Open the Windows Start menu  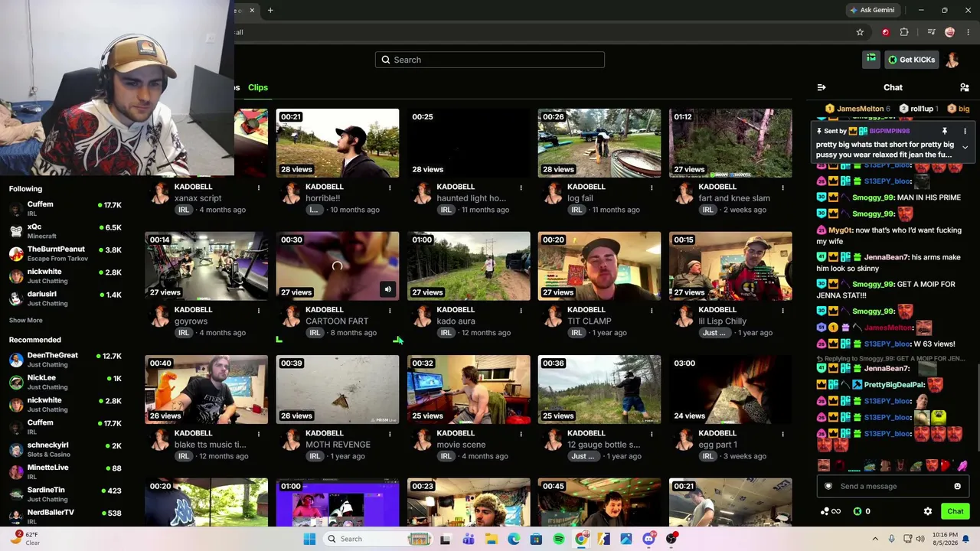(309, 539)
